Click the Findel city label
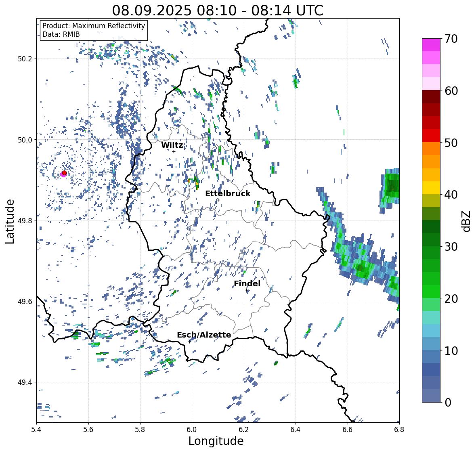 (x=247, y=283)
